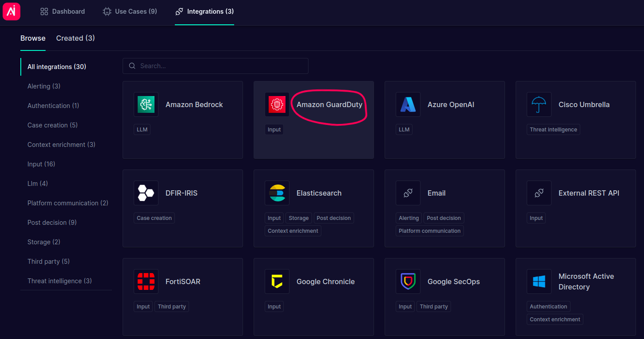Open the External REST API title
This screenshot has height=339, width=644.
tap(589, 193)
